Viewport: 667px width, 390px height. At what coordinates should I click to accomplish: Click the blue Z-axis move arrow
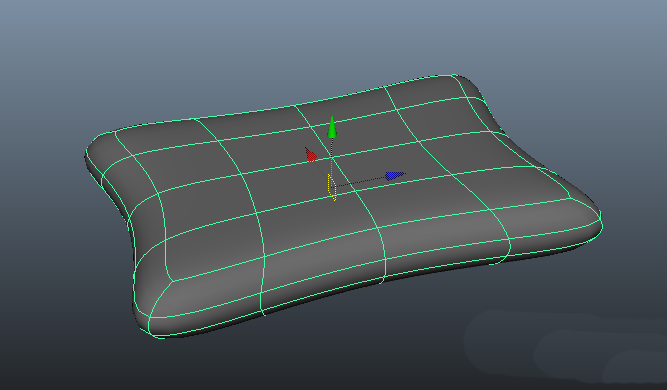tap(395, 175)
